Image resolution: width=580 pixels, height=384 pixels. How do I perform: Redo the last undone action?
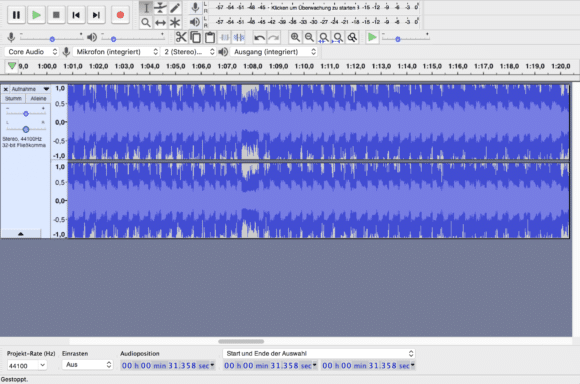pos(274,37)
